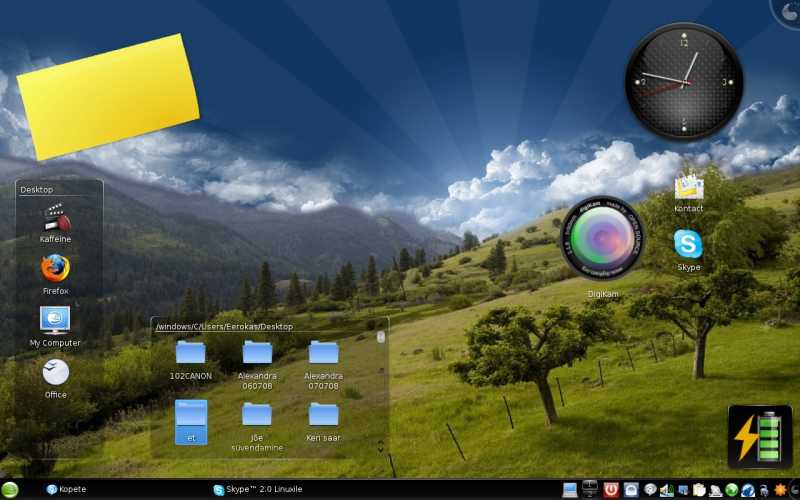Click the green globe tray icon
800x500 pixels.
click(732, 490)
